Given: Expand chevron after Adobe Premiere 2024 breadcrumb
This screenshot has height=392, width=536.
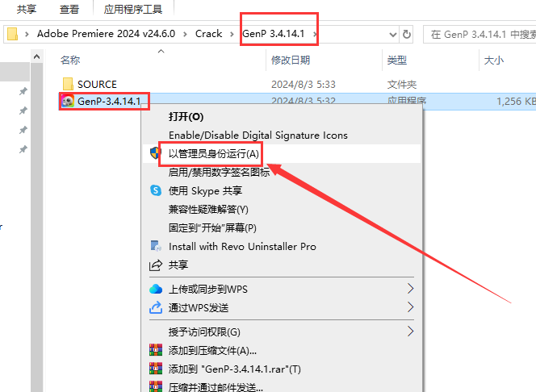Looking at the screenshot, I should [x=185, y=34].
